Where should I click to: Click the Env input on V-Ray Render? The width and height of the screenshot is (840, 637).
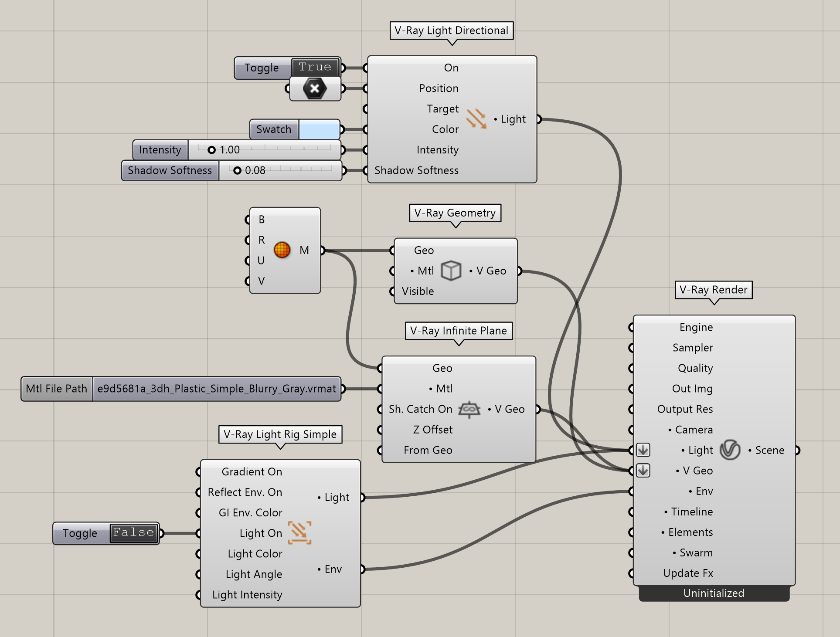pos(701,491)
